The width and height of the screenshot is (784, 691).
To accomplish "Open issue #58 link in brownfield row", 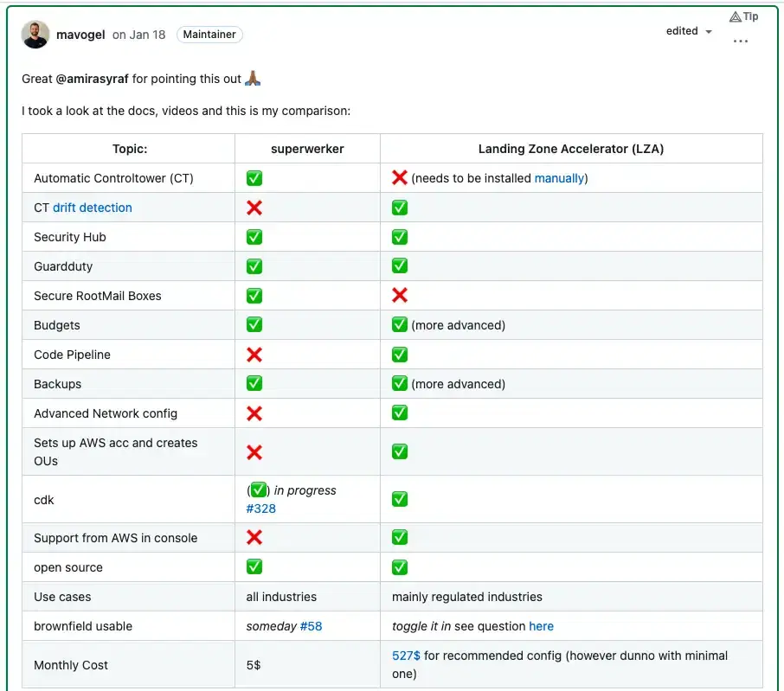I will click(311, 626).
